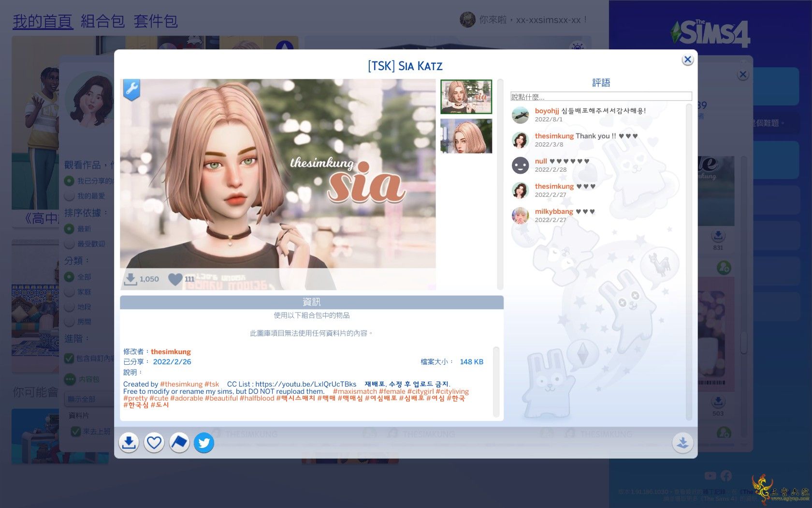
Task: Select 最受歡迎 sort radio button
Action: point(70,244)
